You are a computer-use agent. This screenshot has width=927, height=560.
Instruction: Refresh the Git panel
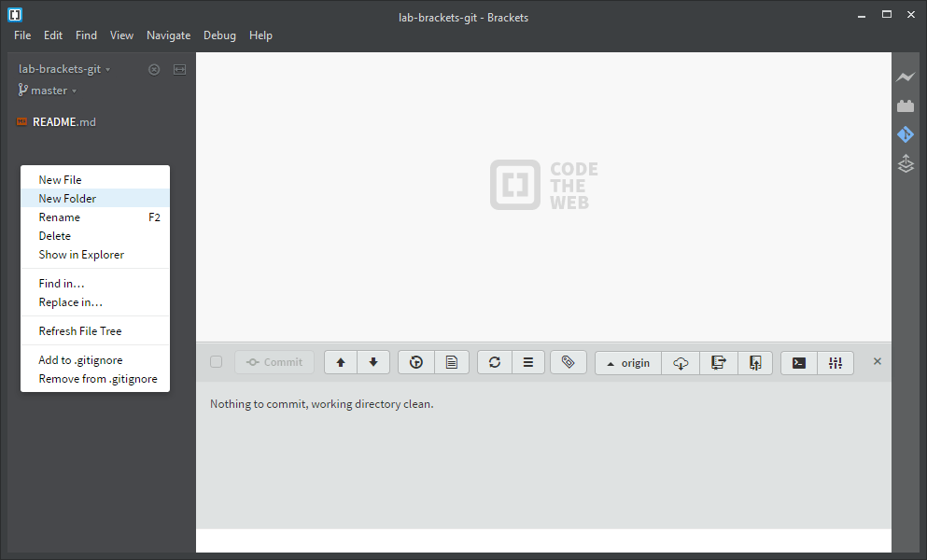495,362
